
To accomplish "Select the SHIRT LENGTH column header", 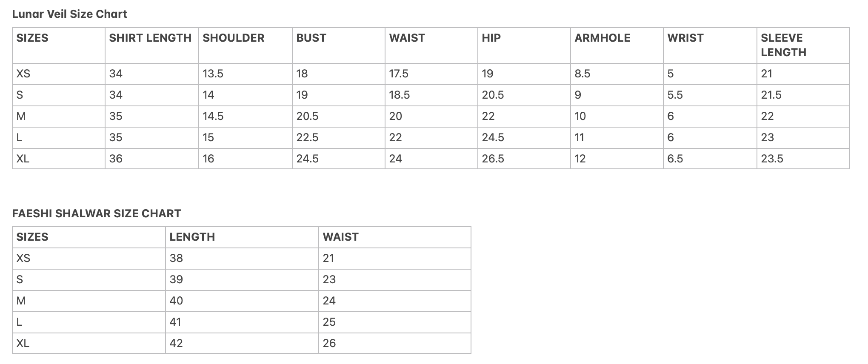I will [150, 38].
